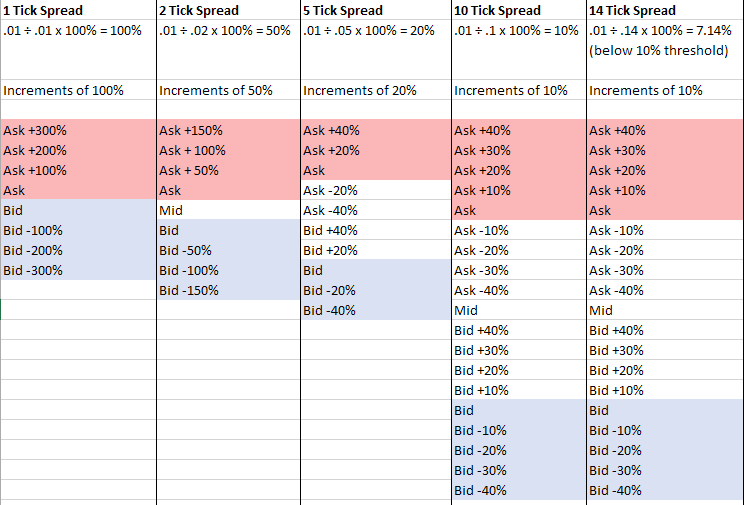Click the "10 Tick Spread" header cell
Screen dimensions: 744x505
498,11
